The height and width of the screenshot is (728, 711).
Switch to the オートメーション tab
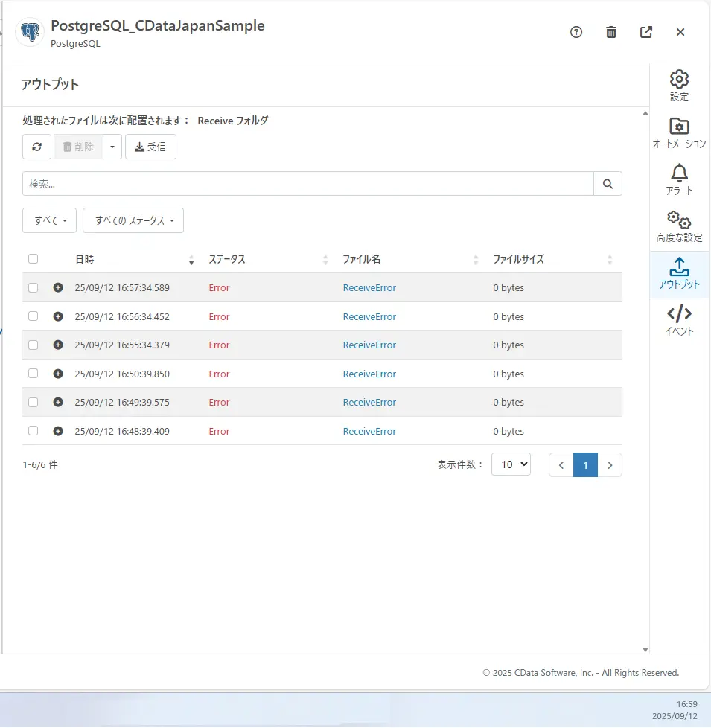click(x=679, y=133)
